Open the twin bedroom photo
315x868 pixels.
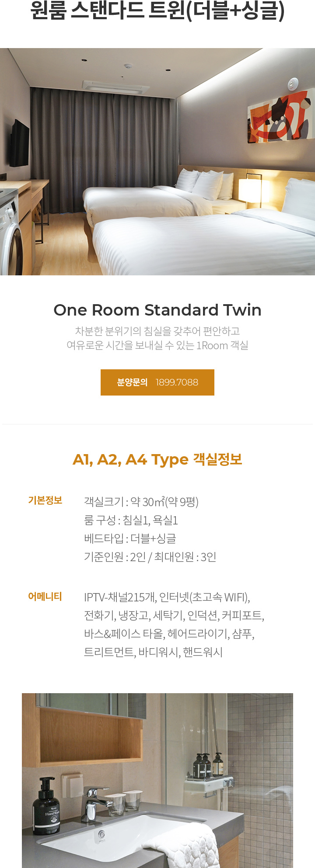coord(157,162)
